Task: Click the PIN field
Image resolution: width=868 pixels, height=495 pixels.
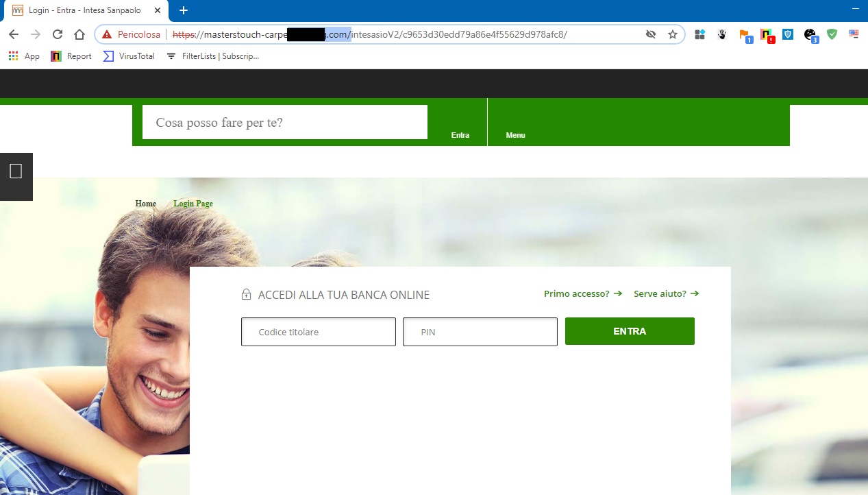Action: (480, 332)
